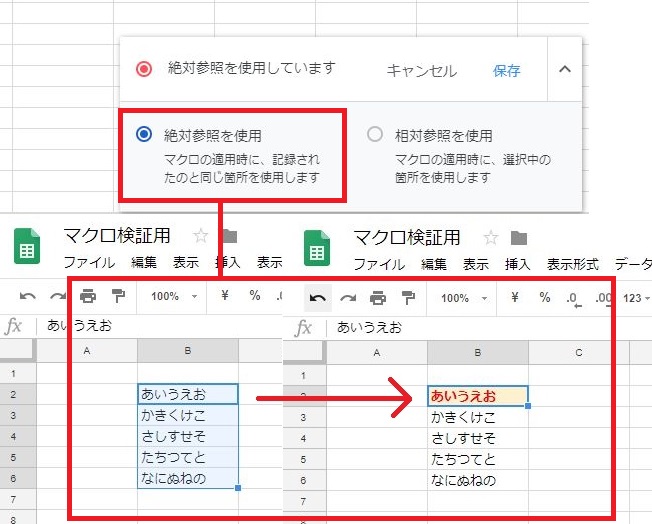Select cell さしすせそ in left sheet
Viewport: 652px width, 524px height.
(x=188, y=436)
